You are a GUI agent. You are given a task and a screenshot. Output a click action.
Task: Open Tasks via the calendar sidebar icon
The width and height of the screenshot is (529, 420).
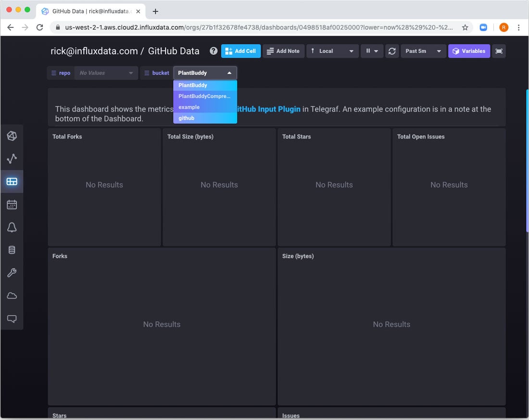12,205
